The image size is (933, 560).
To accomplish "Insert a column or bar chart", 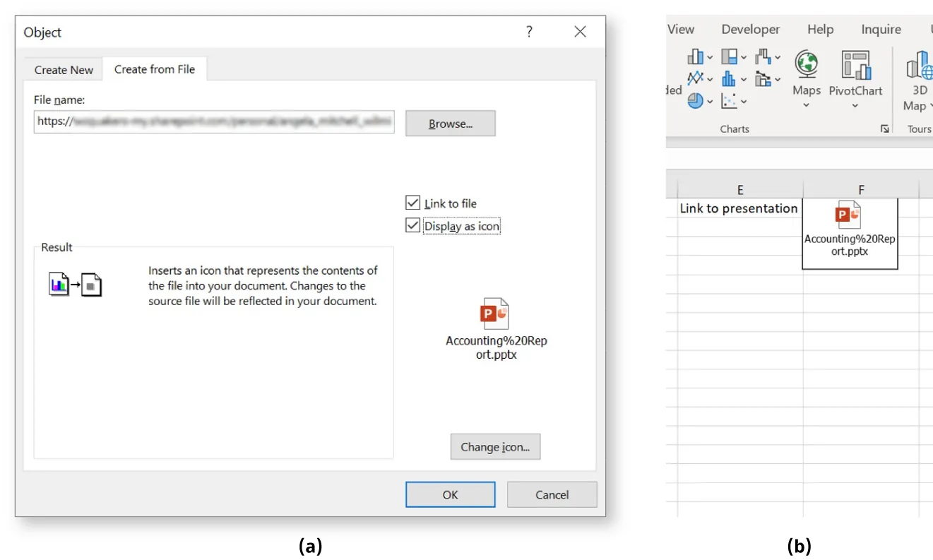I will click(695, 56).
